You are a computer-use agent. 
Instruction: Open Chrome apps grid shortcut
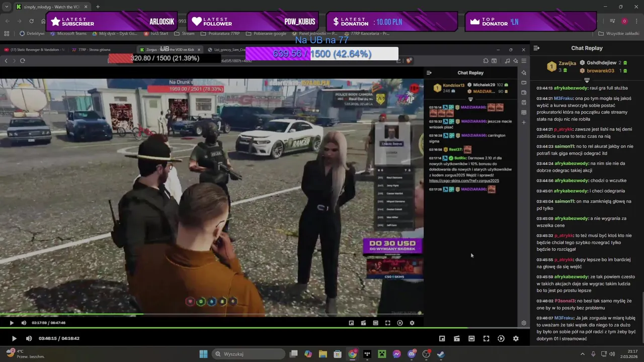(x=7, y=34)
